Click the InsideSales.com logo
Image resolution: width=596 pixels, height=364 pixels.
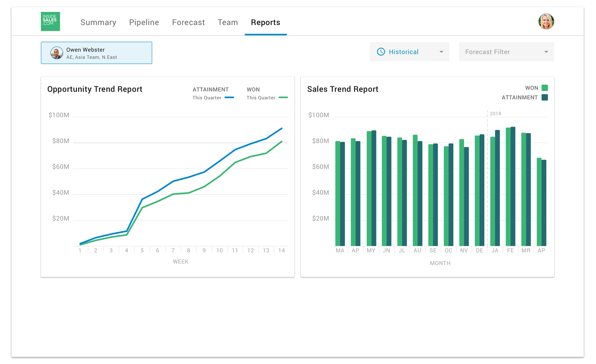(x=50, y=21)
